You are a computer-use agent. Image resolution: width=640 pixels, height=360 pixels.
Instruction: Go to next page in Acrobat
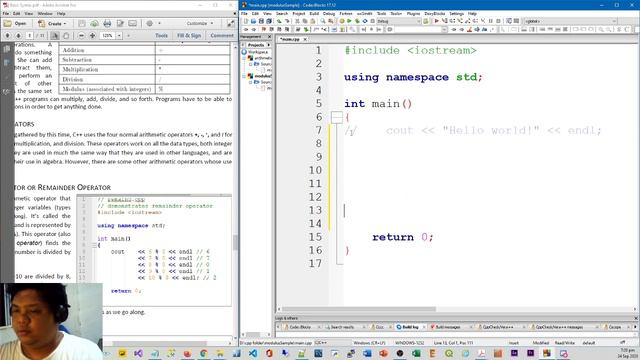[x=18, y=36]
